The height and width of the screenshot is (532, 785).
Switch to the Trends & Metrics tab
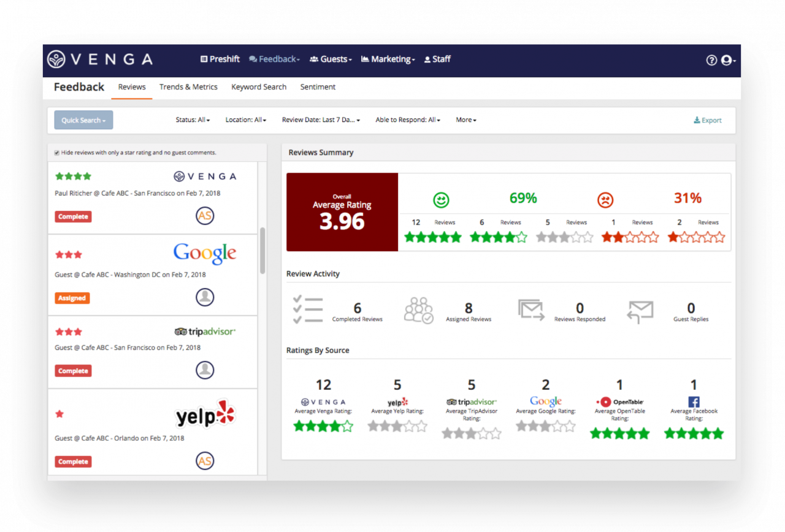188,87
